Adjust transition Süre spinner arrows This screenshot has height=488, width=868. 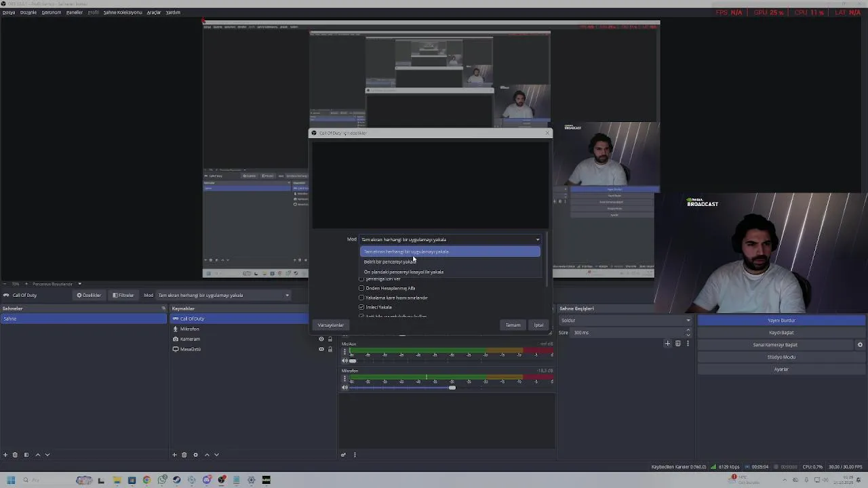[688, 332]
